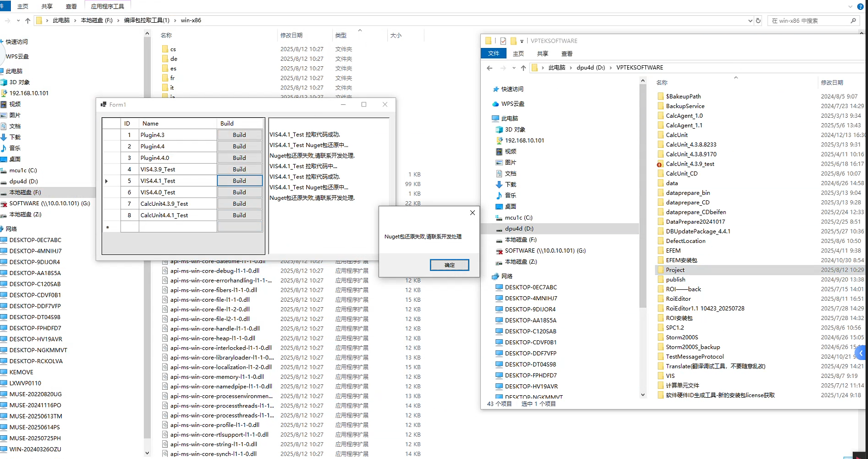Viewport: 868px width, 459px height.
Task: Open address history dropdown in win-x86 window
Action: click(750, 21)
